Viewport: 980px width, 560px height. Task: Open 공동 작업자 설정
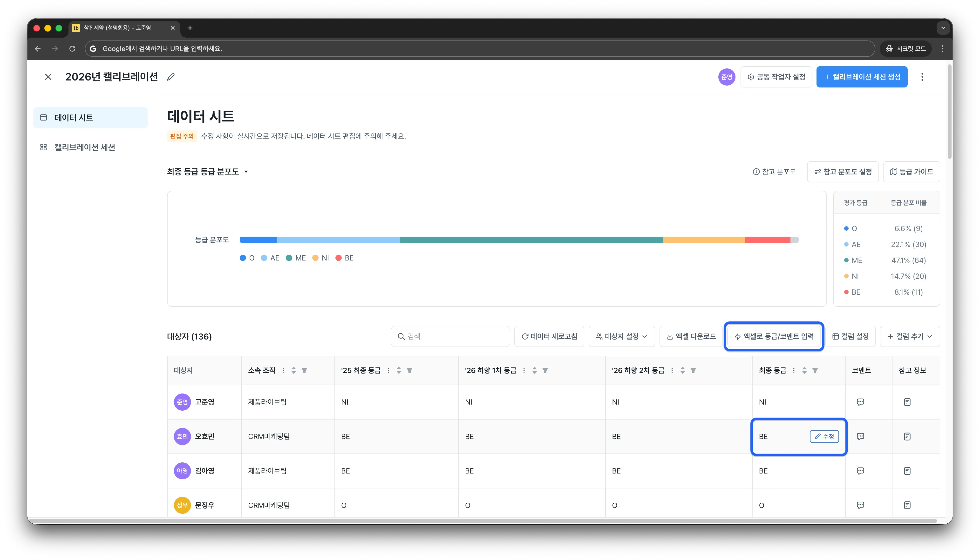776,77
